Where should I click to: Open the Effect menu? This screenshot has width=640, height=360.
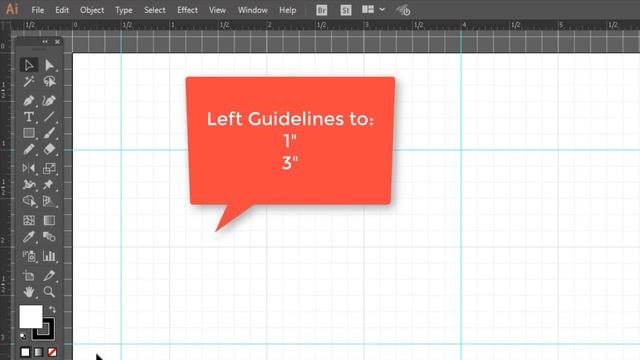tap(187, 10)
